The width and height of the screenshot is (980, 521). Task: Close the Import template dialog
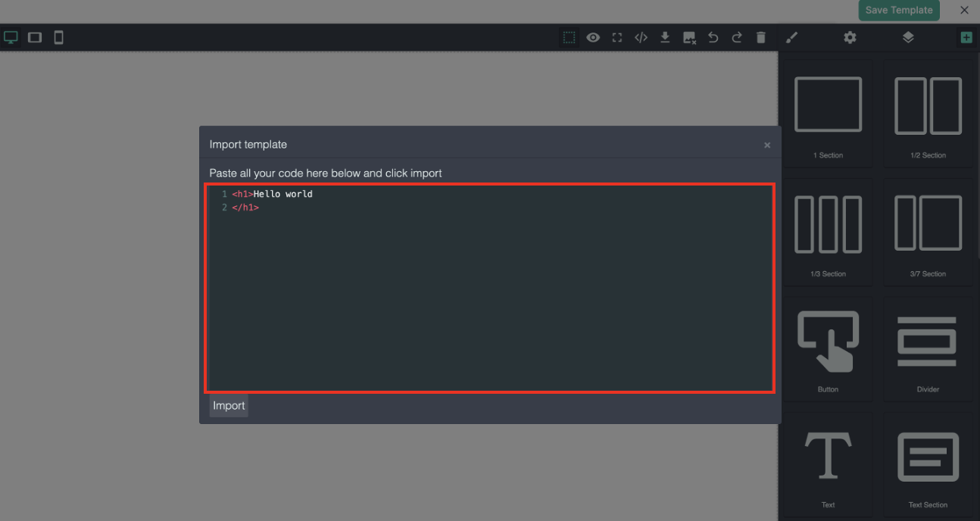pyautogui.click(x=767, y=145)
